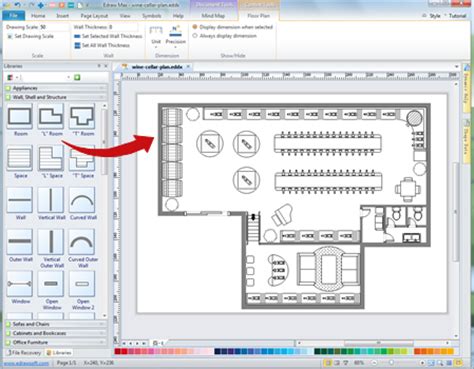Viewport: 474px width, 369px height.
Task: Adjust the zoom slider in status bar
Action: point(391,363)
